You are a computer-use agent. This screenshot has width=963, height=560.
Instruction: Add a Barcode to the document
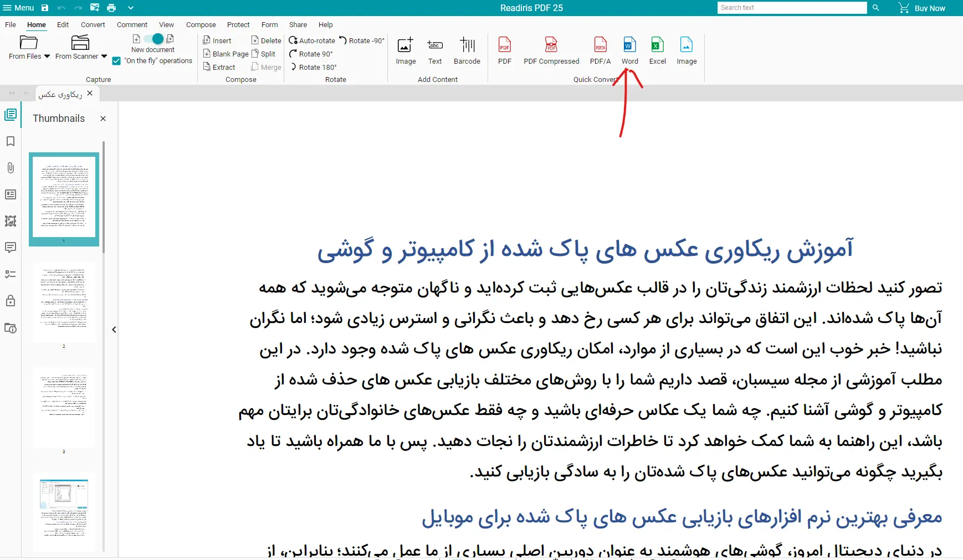467,50
